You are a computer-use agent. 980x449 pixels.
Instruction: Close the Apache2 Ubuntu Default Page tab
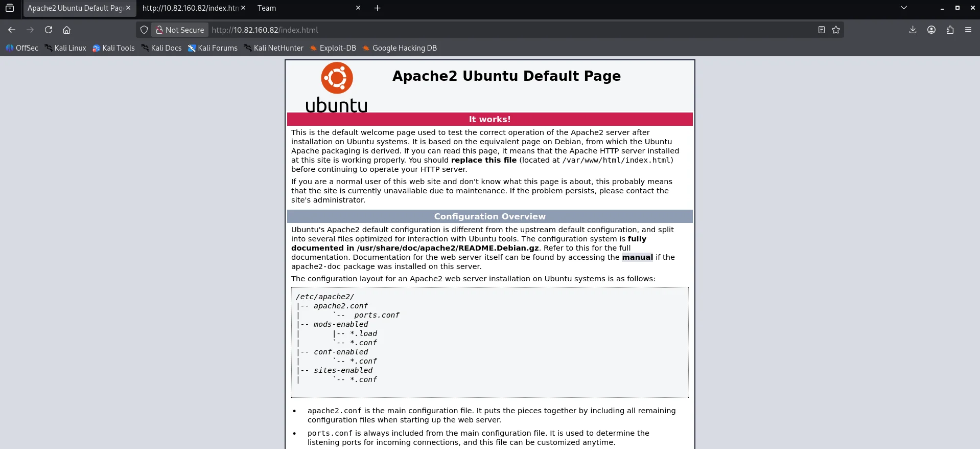(x=128, y=8)
